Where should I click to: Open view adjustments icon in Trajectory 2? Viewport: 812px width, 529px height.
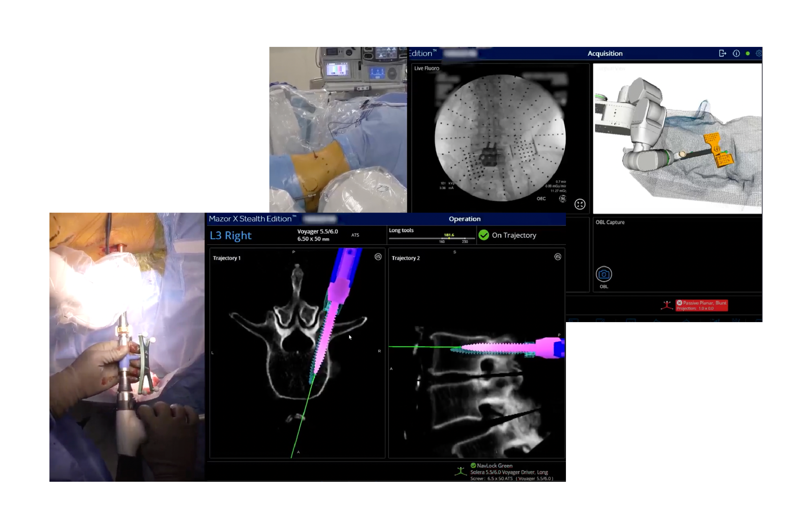point(557,257)
